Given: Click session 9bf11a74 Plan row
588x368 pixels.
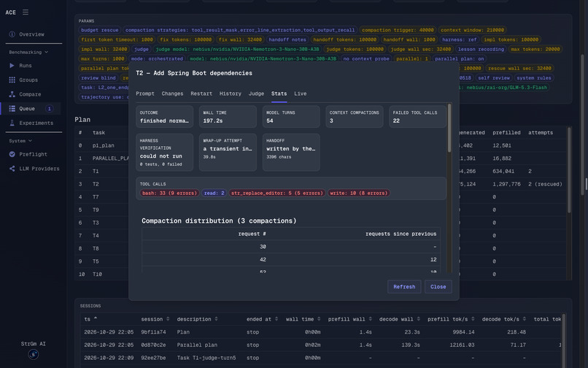Looking at the screenshot, I should pyautogui.click(x=322, y=332).
